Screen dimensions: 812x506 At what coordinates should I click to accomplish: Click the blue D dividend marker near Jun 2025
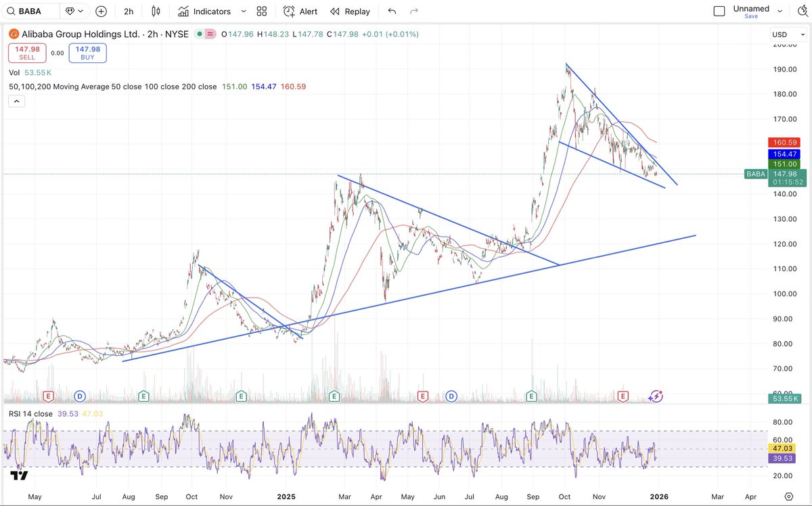[451, 395]
